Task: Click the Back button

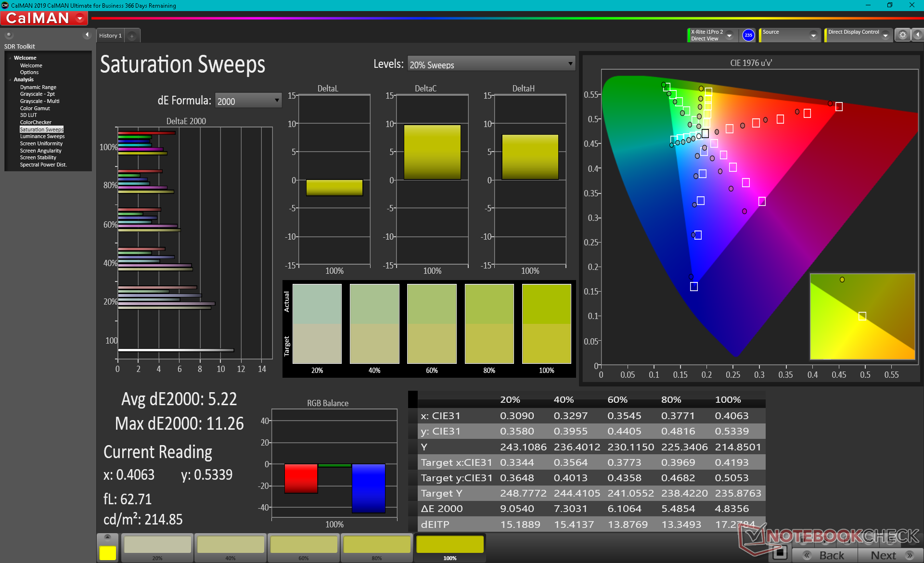Action: (x=825, y=555)
